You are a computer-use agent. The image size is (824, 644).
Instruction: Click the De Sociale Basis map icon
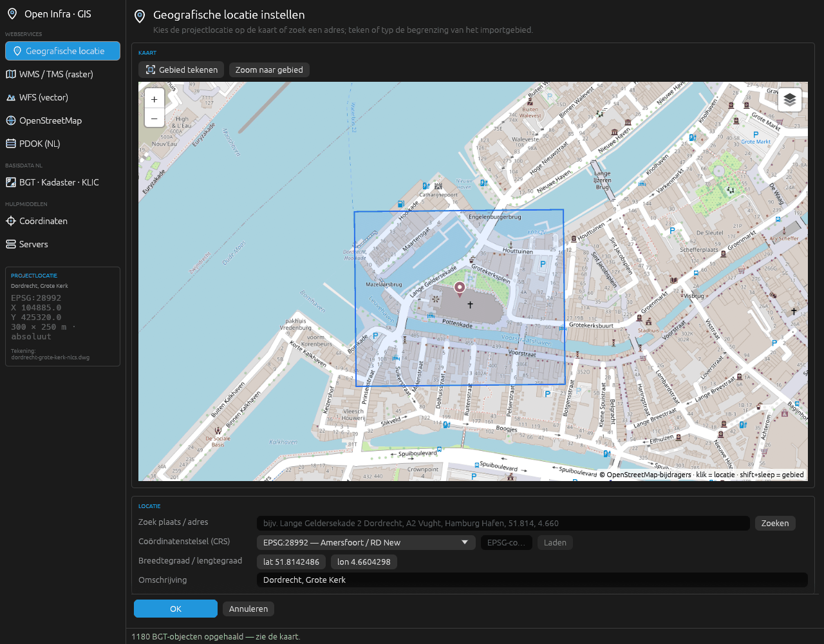(x=218, y=430)
